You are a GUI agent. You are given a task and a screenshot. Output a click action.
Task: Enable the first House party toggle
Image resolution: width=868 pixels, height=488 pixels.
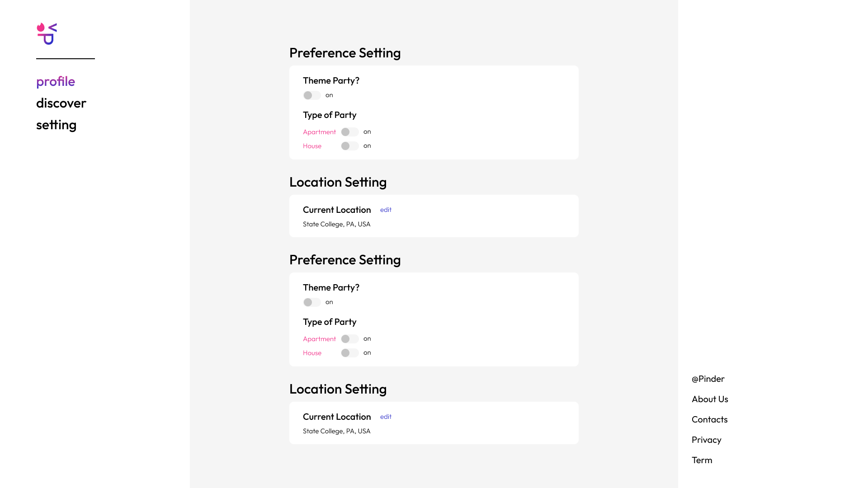click(x=350, y=146)
